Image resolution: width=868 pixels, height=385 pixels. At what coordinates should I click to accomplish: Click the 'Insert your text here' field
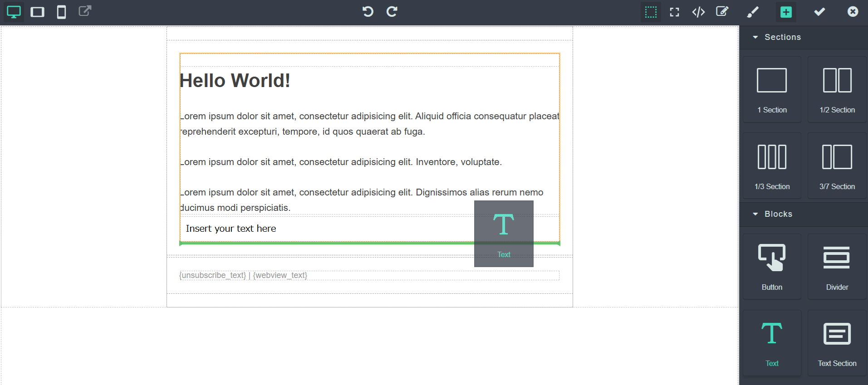click(x=231, y=229)
